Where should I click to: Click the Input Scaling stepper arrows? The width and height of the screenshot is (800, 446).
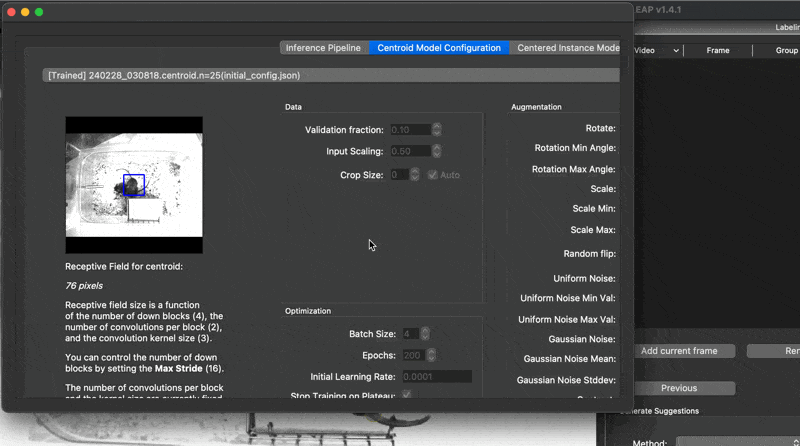[437, 151]
